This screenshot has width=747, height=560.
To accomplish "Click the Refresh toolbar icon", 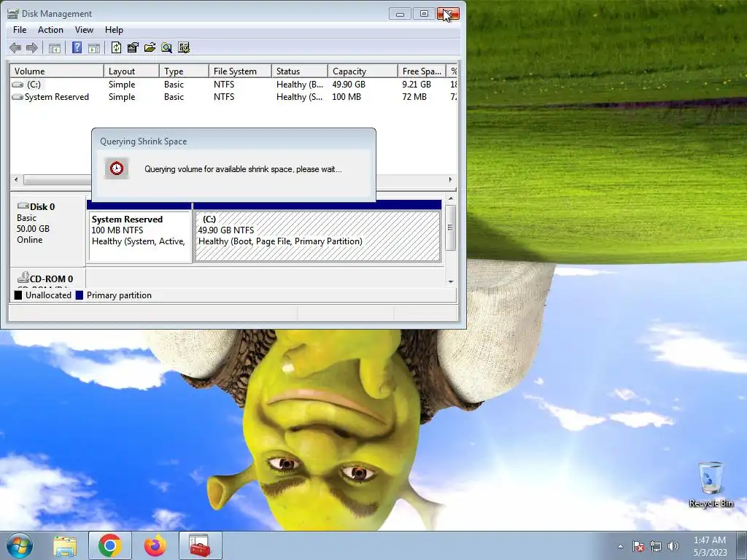I will tap(116, 47).
